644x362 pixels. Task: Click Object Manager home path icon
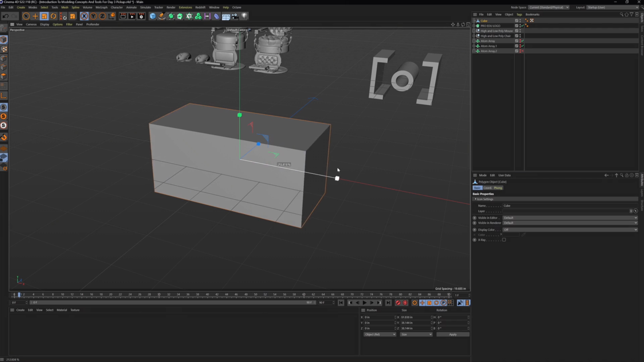click(x=627, y=14)
